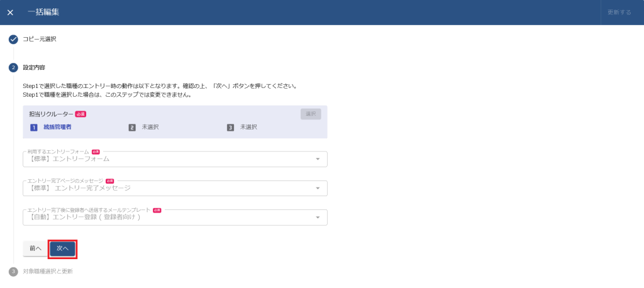
Task: Click the completed checkmark icon for コピー元選択
Action: click(x=13, y=39)
